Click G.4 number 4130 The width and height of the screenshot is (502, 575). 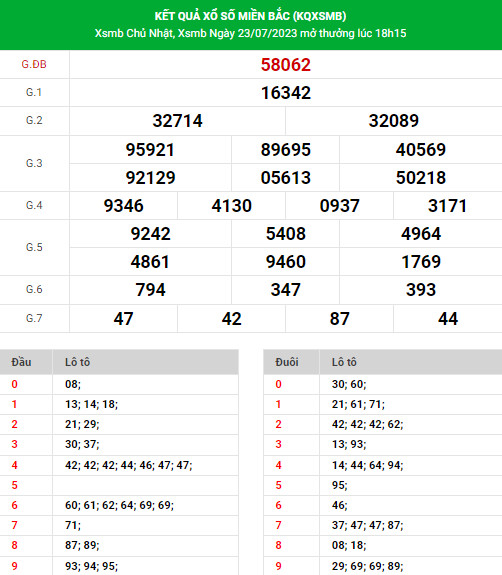(231, 206)
